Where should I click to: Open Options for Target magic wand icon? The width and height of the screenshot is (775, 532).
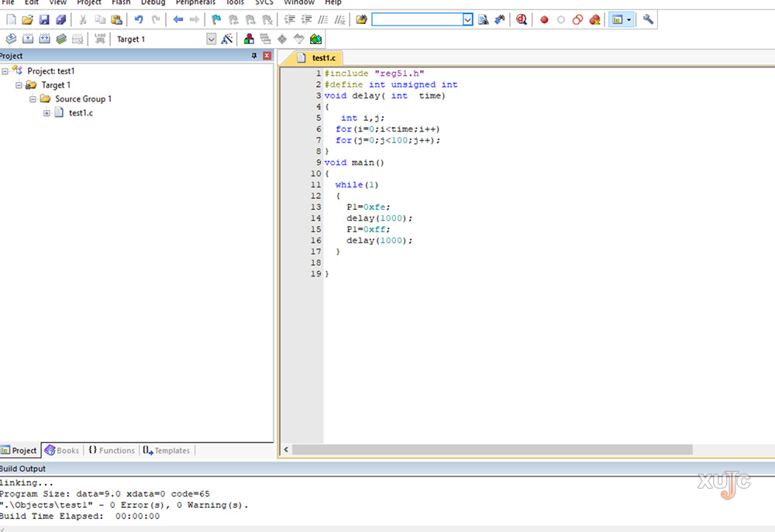pos(227,39)
